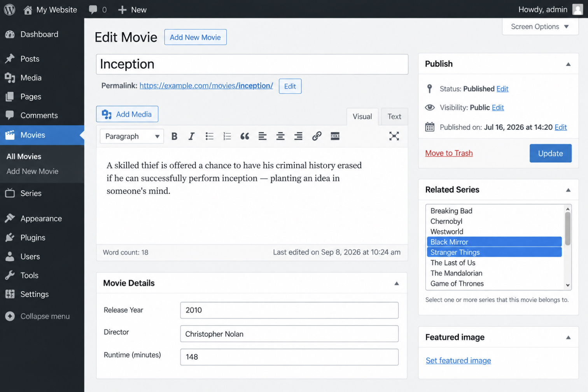The height and width of the screenshot is (392, 588).
Task: Select The Mandalorian in series list
Action: tap(494, 273)
